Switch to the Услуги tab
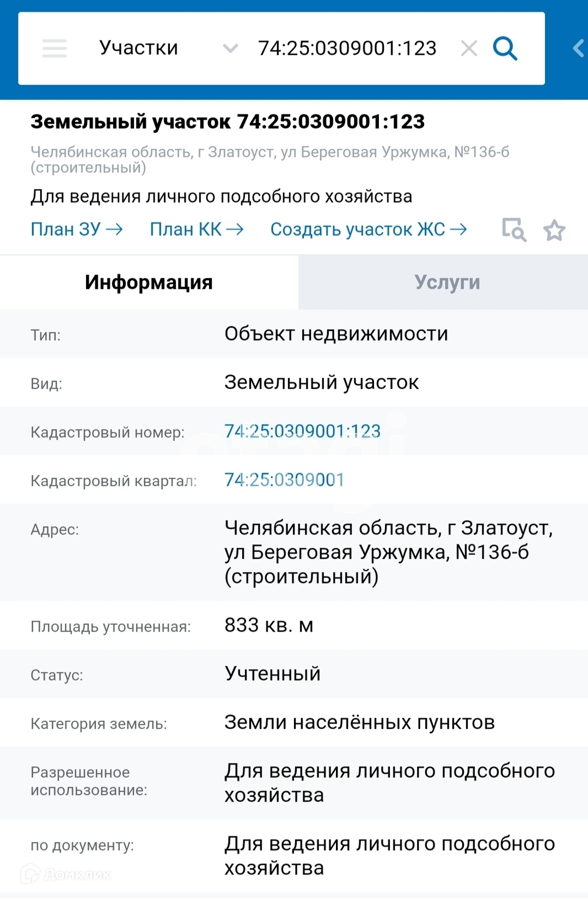 447,282
